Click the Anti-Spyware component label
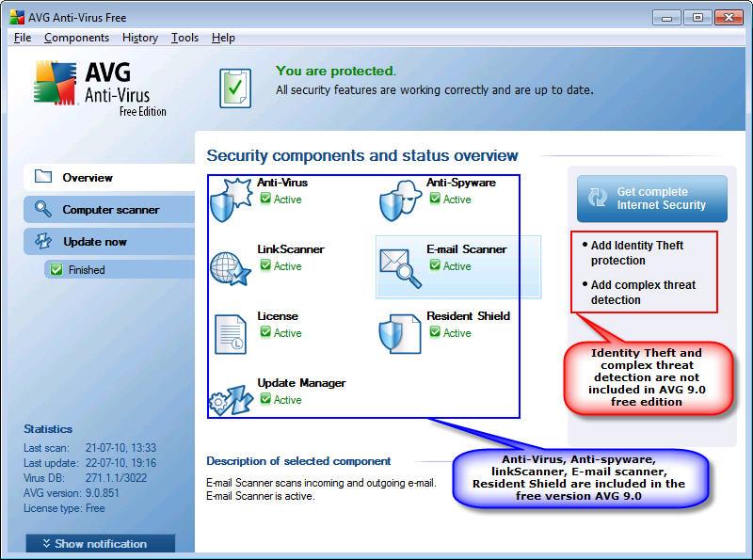 coord(461,183)
